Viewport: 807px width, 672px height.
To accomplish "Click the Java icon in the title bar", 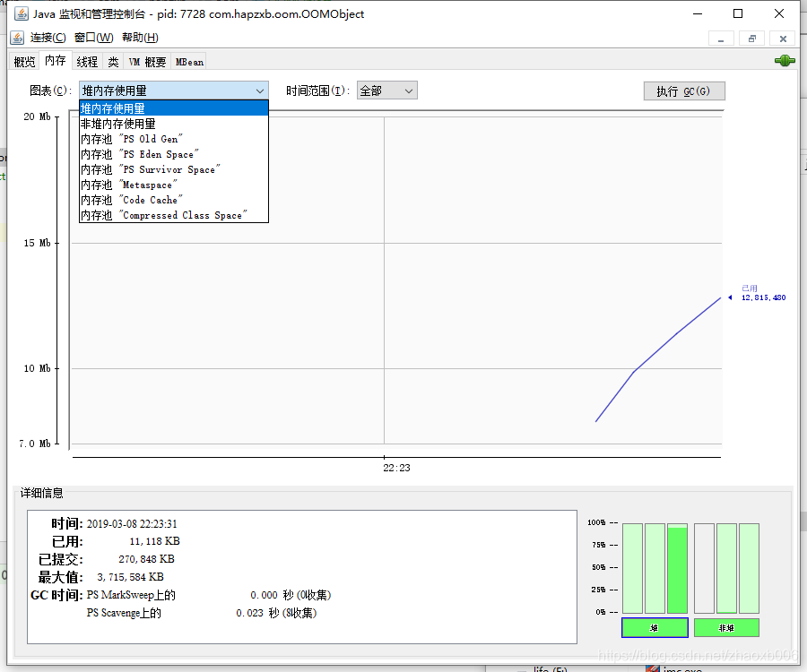I will (x=22, y=13).
